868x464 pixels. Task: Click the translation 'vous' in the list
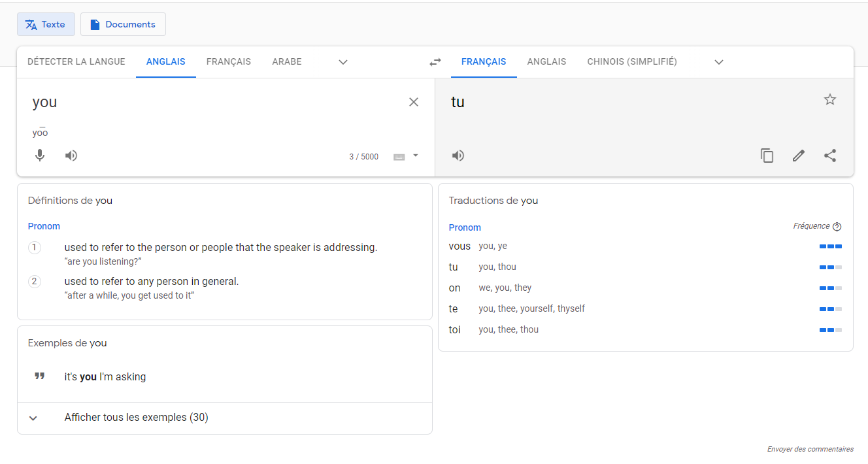(459, 246)
